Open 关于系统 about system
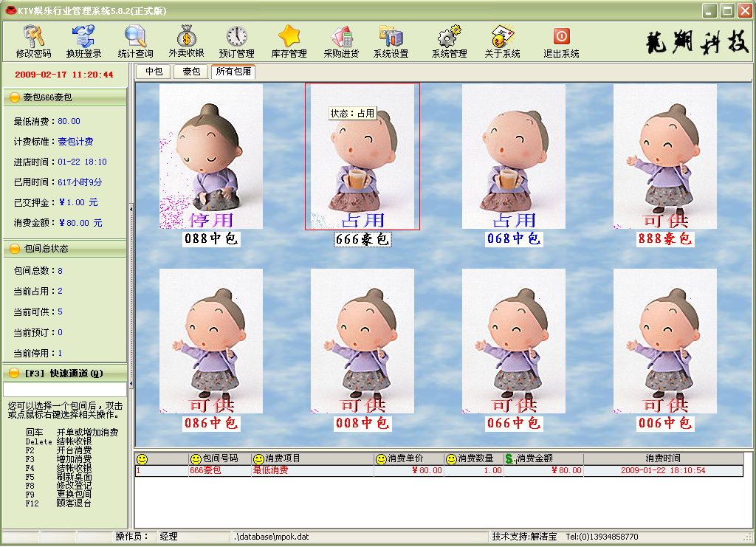The height and width of the screenshot is (547, 756). (x=502, y=41)
